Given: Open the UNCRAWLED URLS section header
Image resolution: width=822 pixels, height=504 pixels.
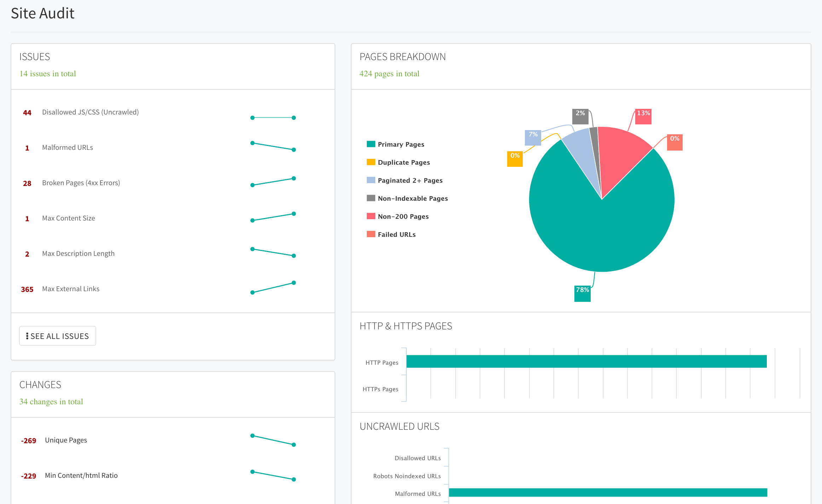Looking at the screenshot, I should pos(399,426).
